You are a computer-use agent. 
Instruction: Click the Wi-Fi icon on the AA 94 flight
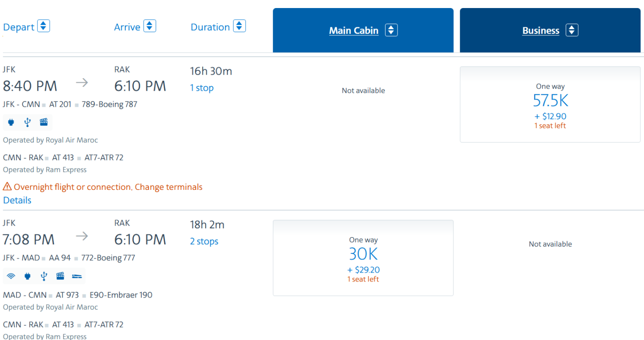(11, 276)
